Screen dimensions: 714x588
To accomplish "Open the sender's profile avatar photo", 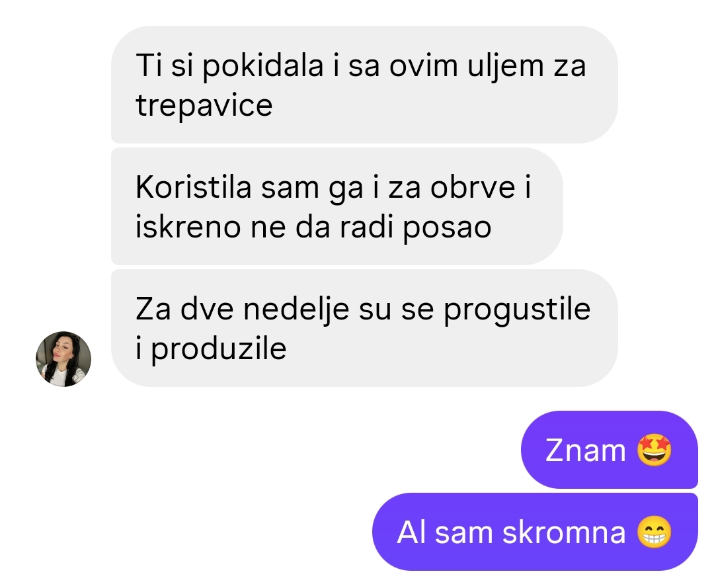I will (63, 359).
